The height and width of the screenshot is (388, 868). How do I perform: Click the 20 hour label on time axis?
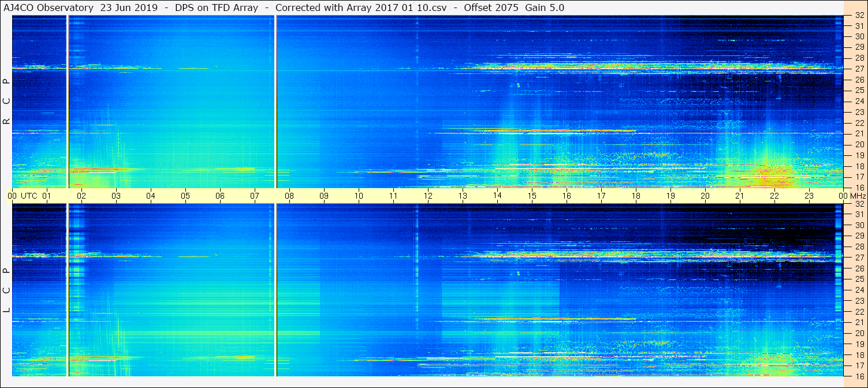[705, 196]
